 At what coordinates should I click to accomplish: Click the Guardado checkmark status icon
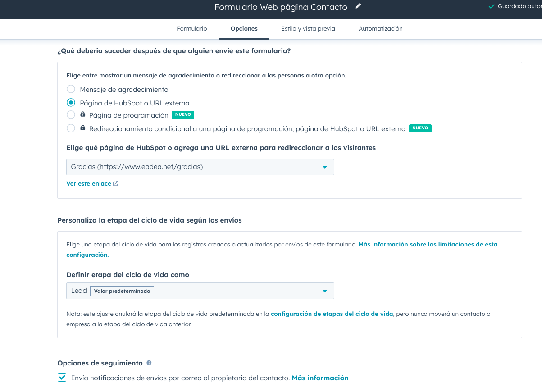click(x=492, y=6)
